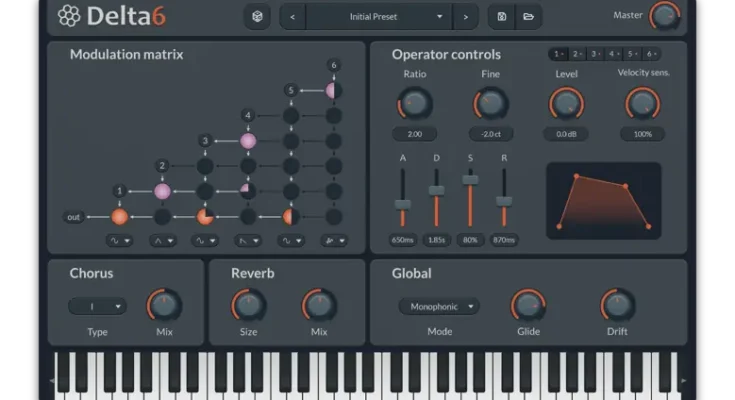The height and width of the screenshot is (400, 735).
Task: Select operator 4 tab
Action: [x=614, y=54]
